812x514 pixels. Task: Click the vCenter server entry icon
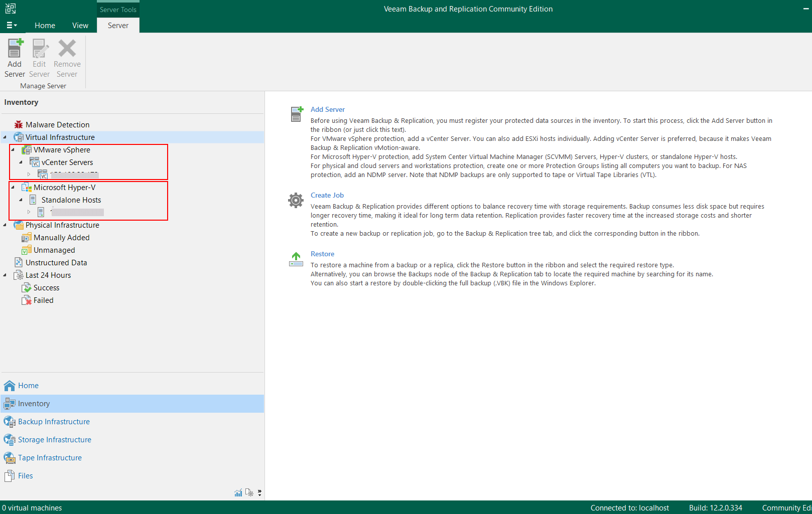point(43,175)
